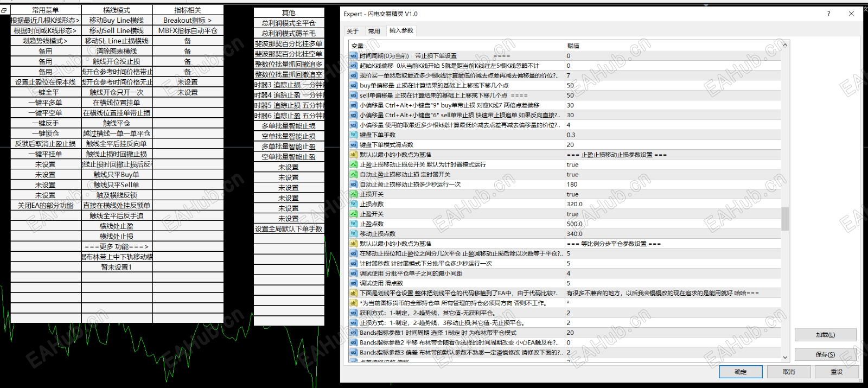Click the integer icon beside buy单偏移量
Viewport: 868px width, 388px height.
click(353, 85)
